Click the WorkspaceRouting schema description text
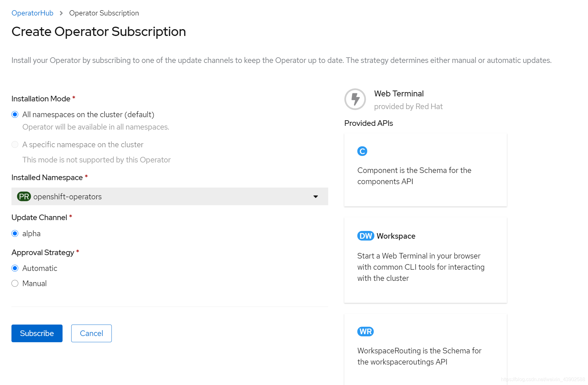The image size is (588, 385). [x=419, y=356]
